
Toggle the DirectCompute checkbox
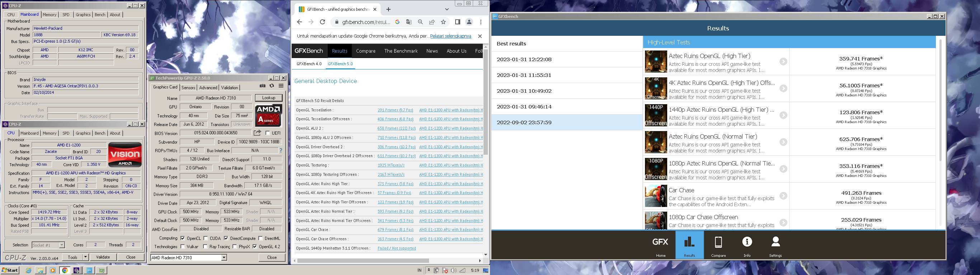click(226, 238)
